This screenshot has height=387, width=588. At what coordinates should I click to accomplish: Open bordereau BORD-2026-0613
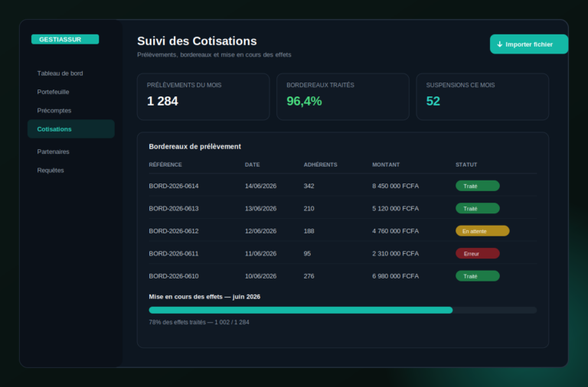(174, 209)
